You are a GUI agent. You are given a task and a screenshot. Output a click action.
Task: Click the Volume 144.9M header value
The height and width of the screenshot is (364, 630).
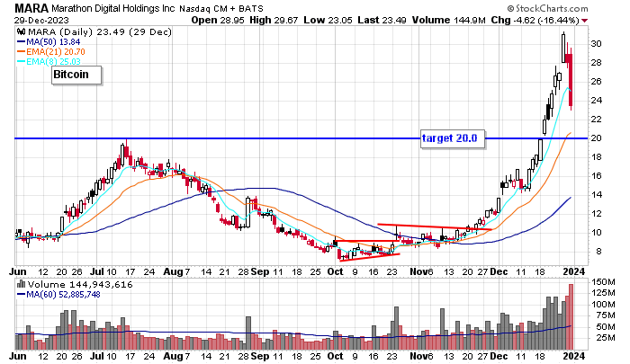[x=448, y=20]
